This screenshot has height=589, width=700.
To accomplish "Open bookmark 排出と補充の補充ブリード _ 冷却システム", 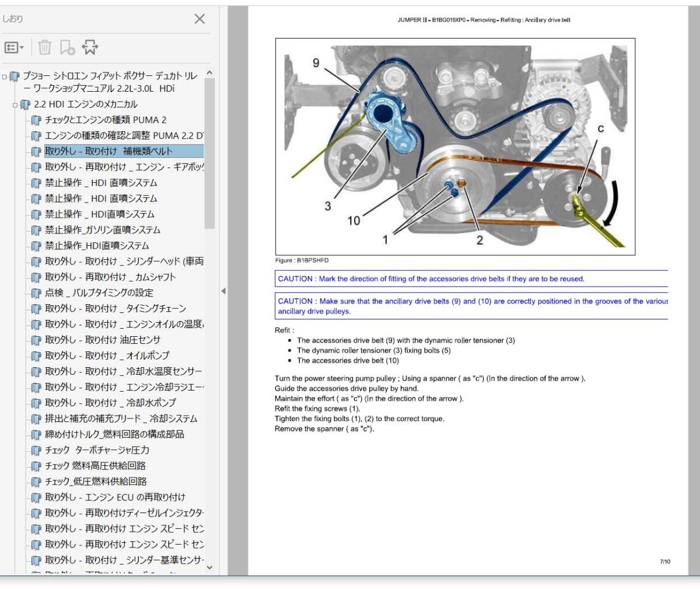I will [x=121, y=419].
